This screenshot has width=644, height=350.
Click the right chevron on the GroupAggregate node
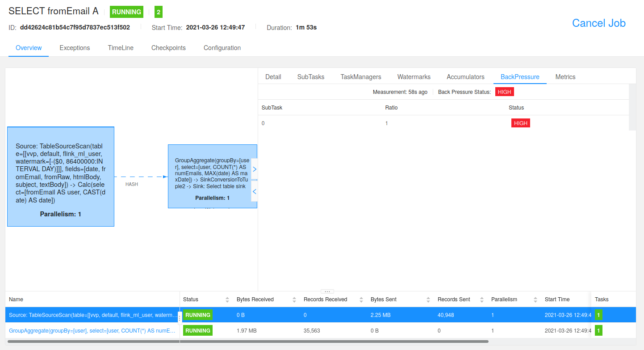[255, 169]
